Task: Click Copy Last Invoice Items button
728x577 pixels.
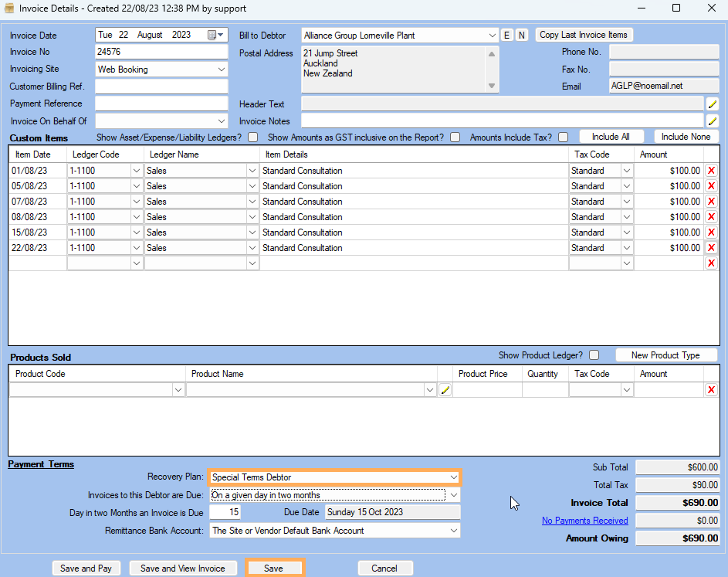Action: point(584,35)
